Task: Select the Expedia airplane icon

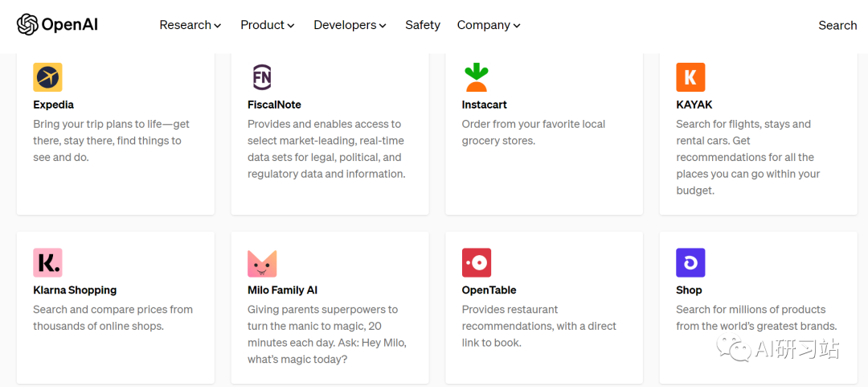Action: (47, 77)
